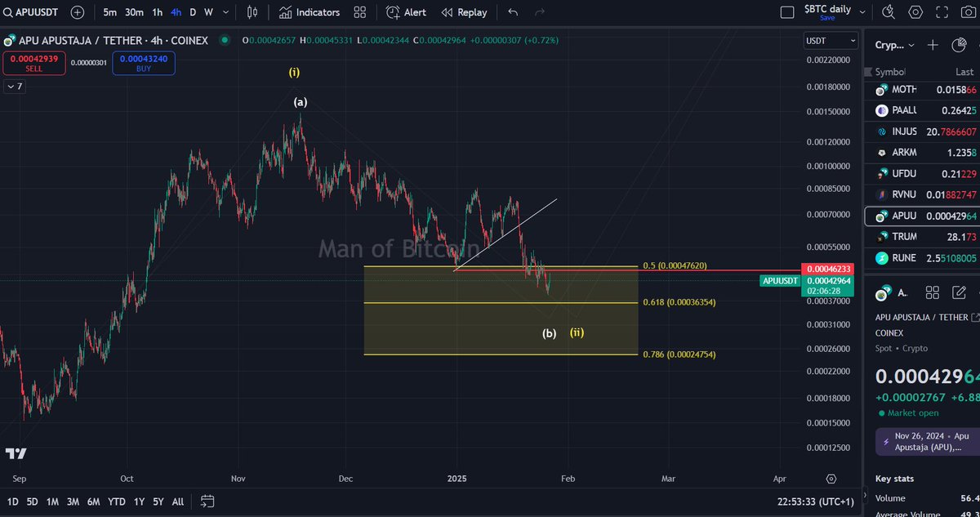Set date range to 3M

point(73,501)
